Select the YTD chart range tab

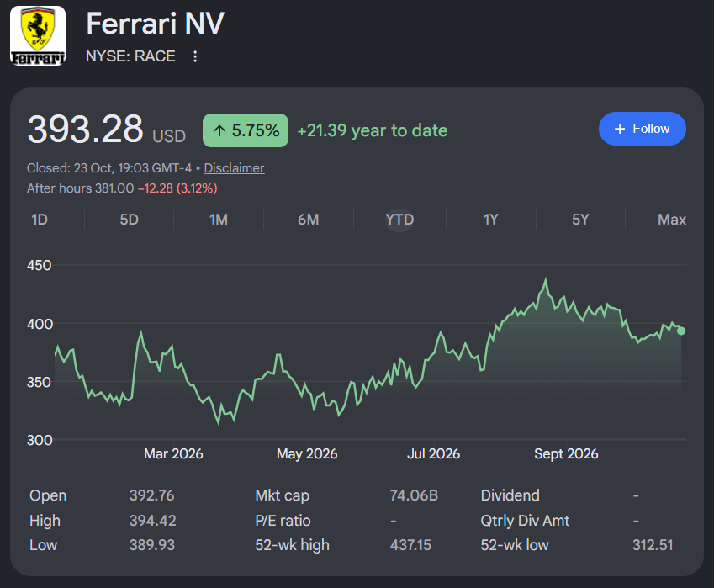399,220
